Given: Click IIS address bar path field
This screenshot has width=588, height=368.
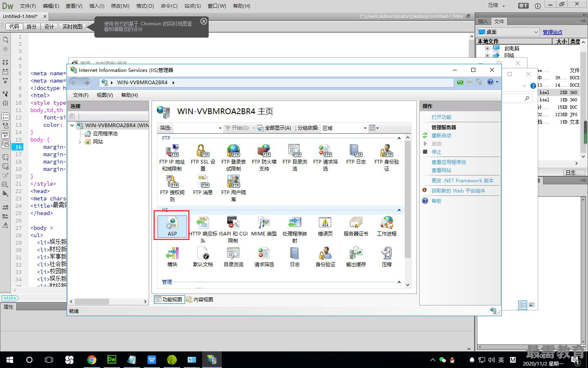Looking at the screenshot, I should tap(276, 82).
